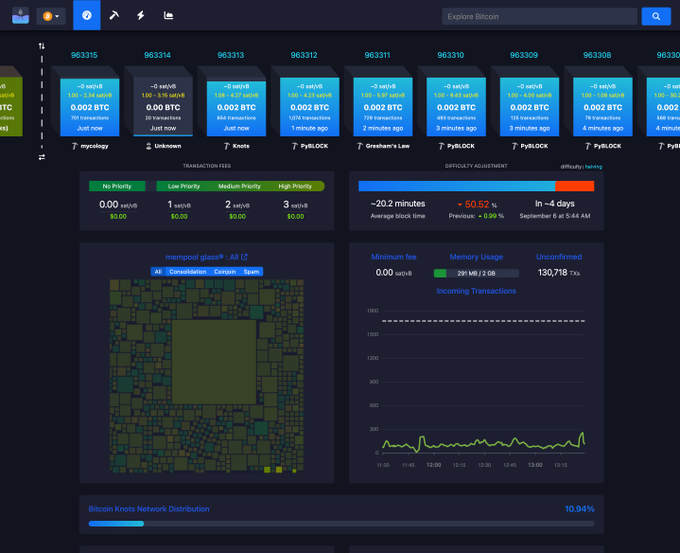Image resolution: width=680 pixels, height=553 pixels.
Task: Select the Coinjoin mempool filter
Action: click(225, 272)
